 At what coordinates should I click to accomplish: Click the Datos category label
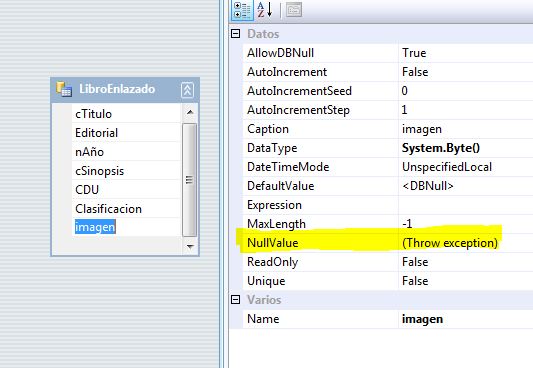coord(263,34)
